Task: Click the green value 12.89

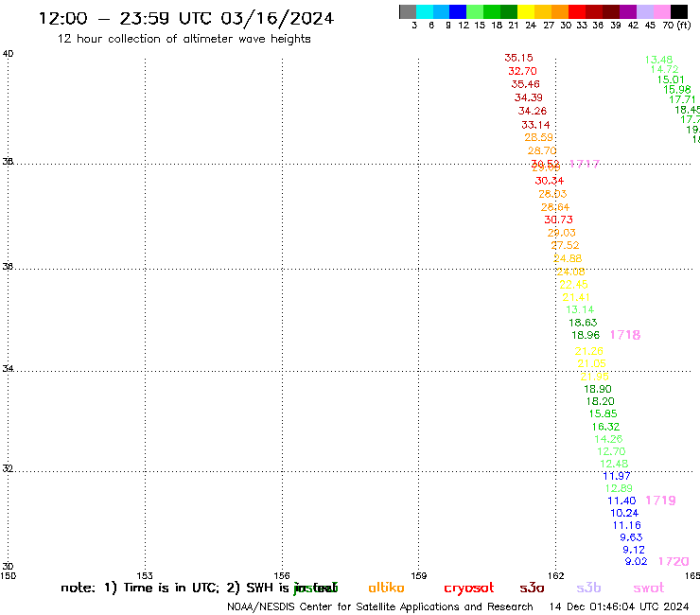Action: click(620, 488)
